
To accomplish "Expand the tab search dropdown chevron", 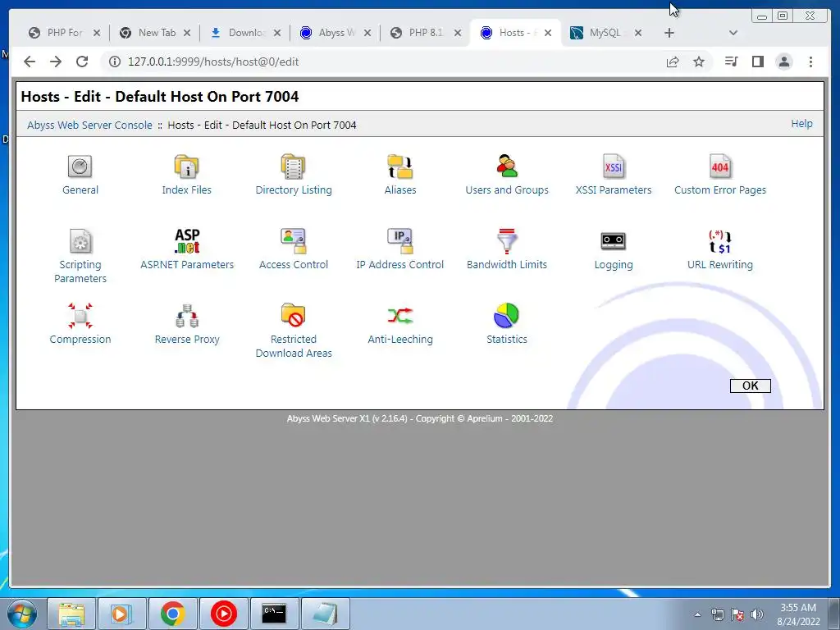I will coord(733,33).
